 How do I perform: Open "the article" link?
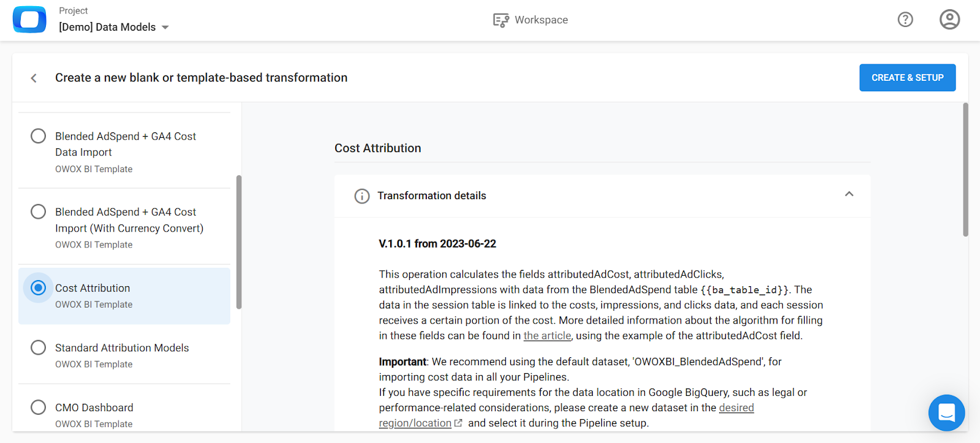(x=547, y=335)
